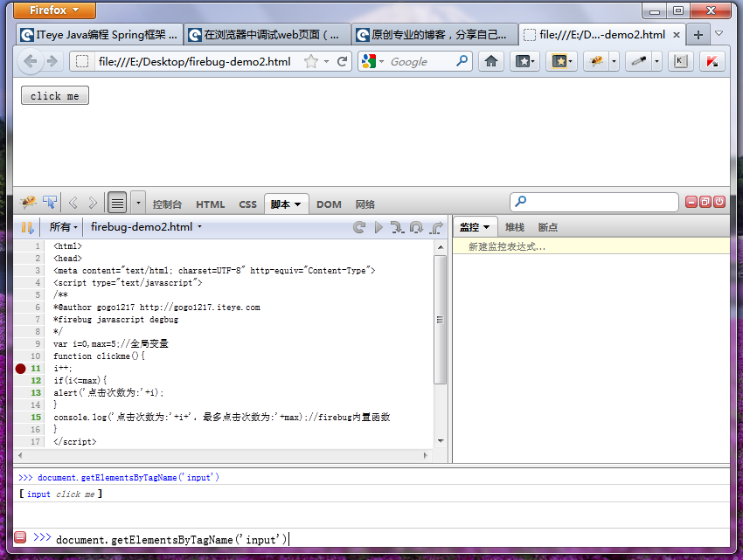The image size is (743, 560).
Task: Click the Step Into debugger icon
Action: (396, 227)
